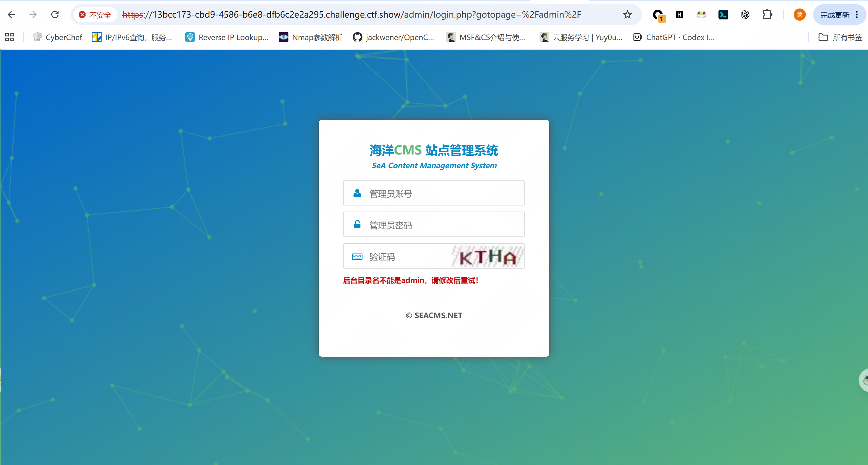The width and height of the screenshot is (868, 465).
Task: Open the terminal prompt extension icon
Action: [723, 15]
